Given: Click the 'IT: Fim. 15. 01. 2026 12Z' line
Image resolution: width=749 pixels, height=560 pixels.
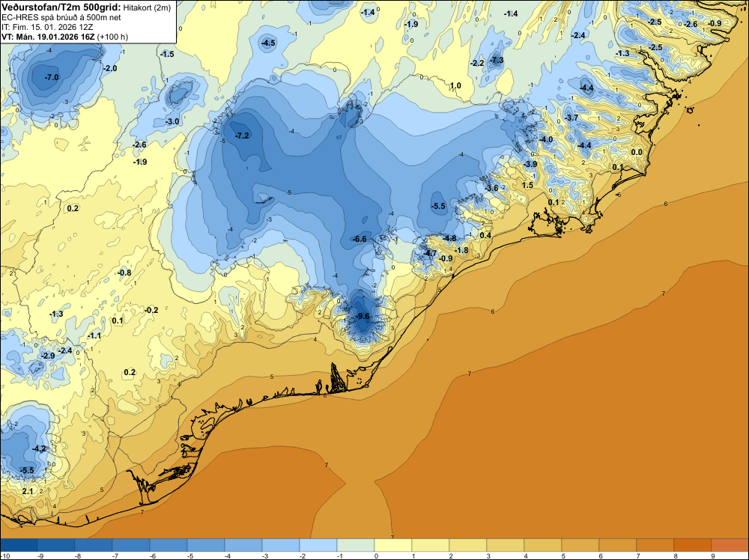Looking at the screenshot, I should click(x=49, y=27).
